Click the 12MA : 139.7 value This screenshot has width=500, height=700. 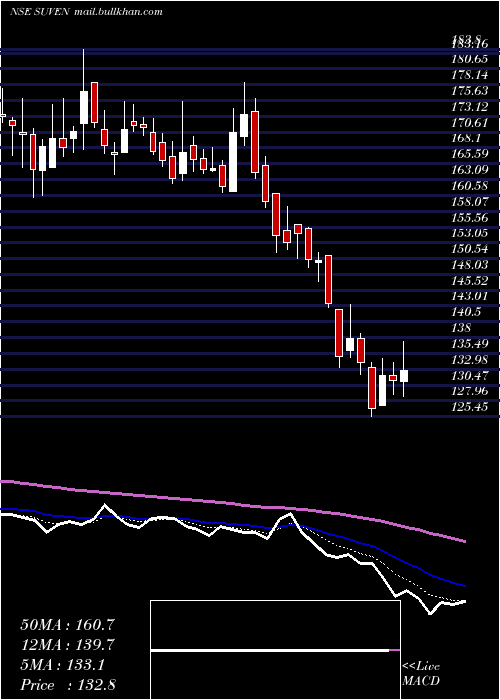pyautogui.click(x=68, y=645)
